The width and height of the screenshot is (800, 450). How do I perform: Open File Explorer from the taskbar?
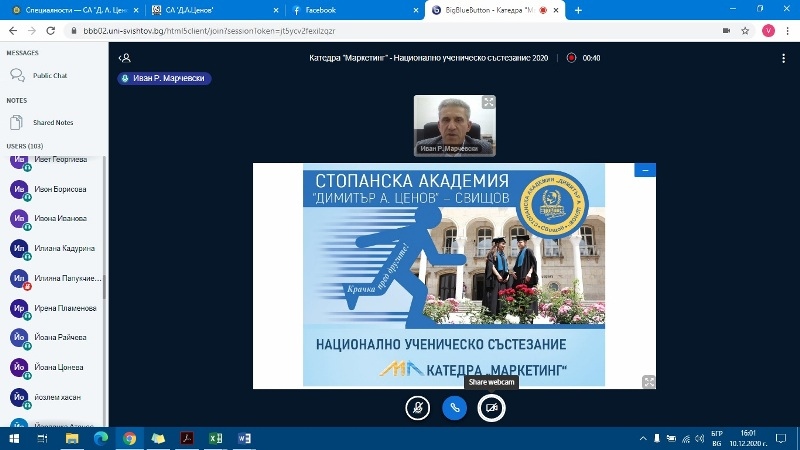[71, 438]
